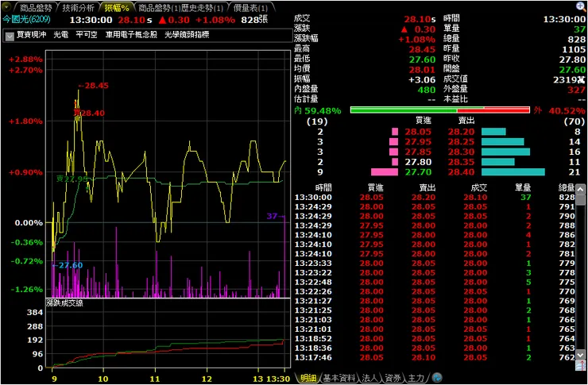Click the purple 37→ volume marker
588x385 pixels.
tap(276, 216)
